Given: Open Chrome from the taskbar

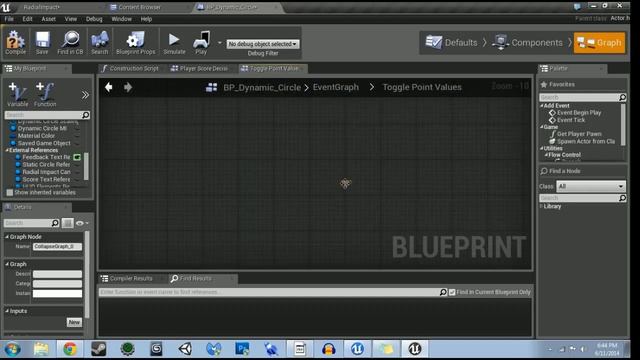Looking at the screenshot, I should click(70, 349).
